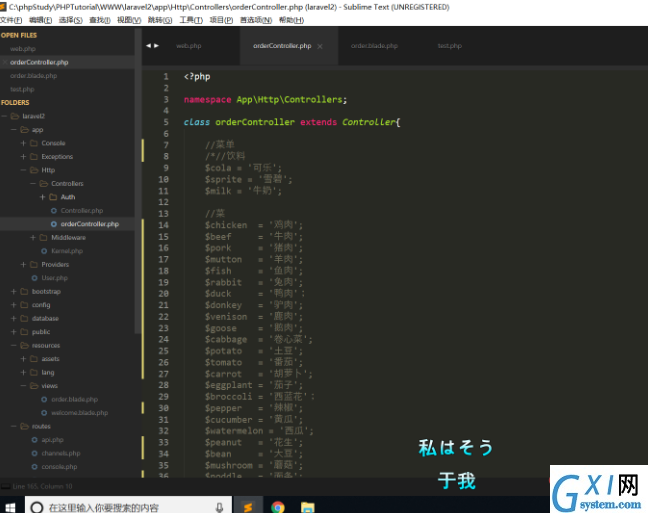Open the 选择(S) menu
The height and width of the screenshot is (513, 648).
coord(71,20)
